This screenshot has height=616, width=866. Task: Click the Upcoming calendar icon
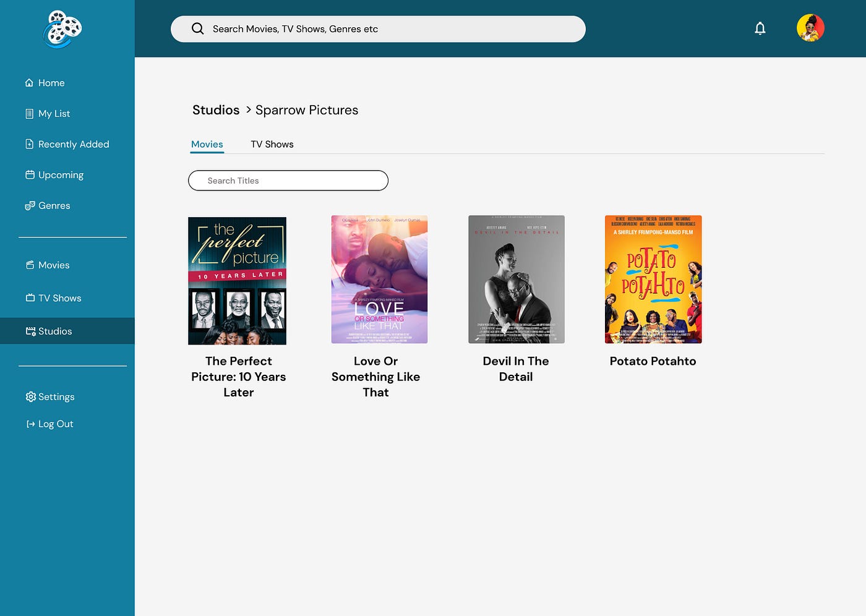pyautogui.click(x=30, y=174)
